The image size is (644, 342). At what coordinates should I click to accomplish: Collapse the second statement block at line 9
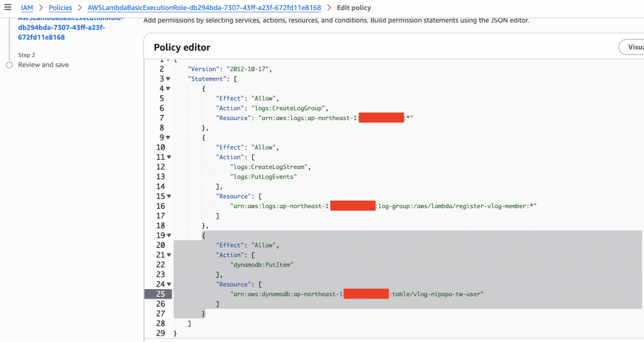(168, 138)
